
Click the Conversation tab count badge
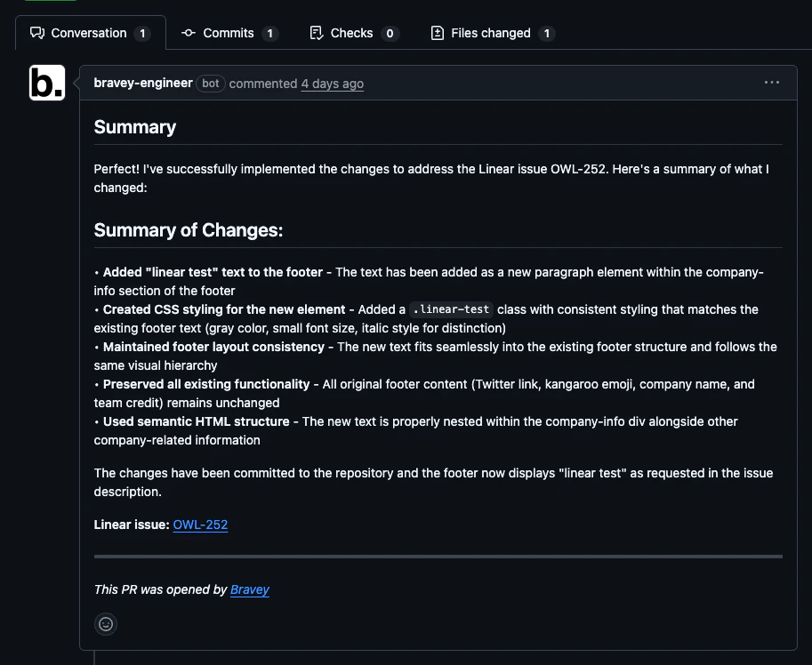[142, 34]
